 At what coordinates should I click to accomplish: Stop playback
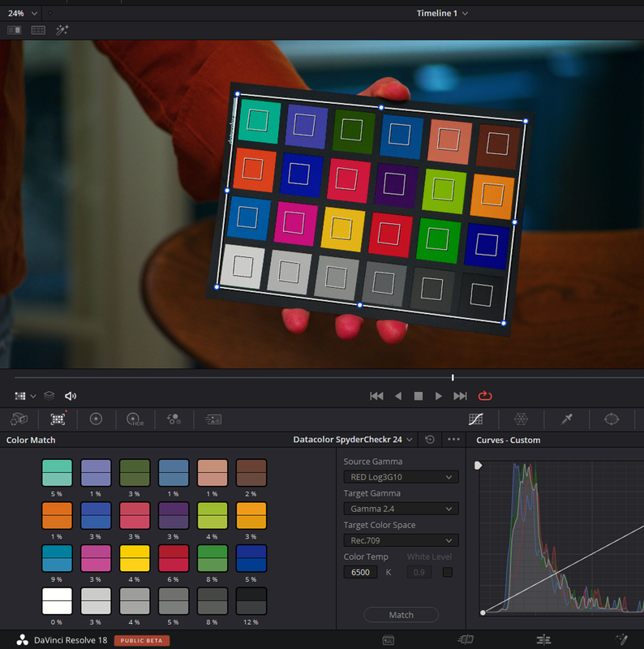(x=419, y=396)
